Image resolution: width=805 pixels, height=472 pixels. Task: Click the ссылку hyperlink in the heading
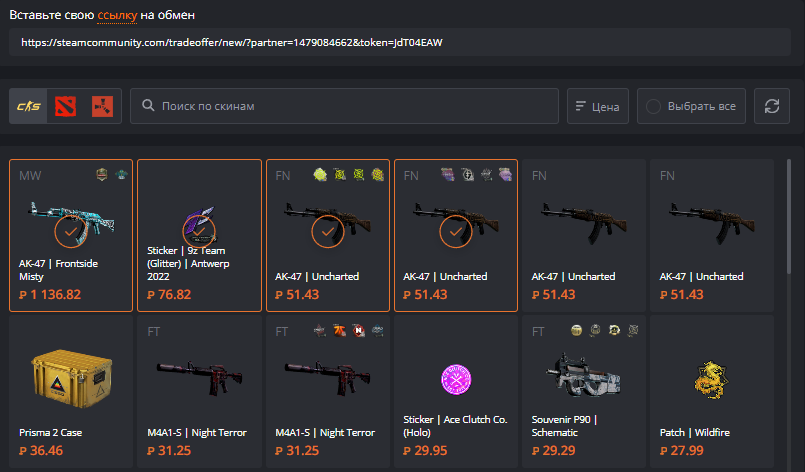click(117, 15)
